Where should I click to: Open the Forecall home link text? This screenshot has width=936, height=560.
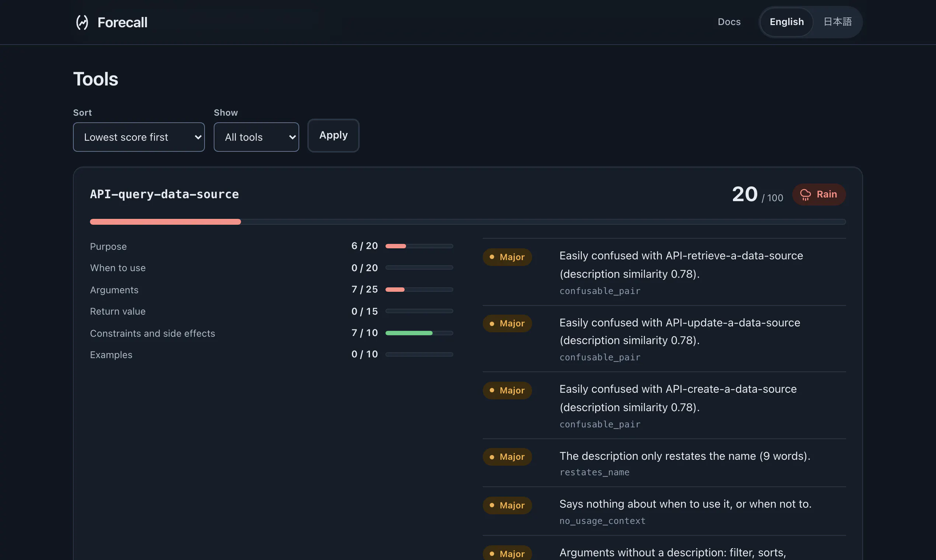point(122,22)
